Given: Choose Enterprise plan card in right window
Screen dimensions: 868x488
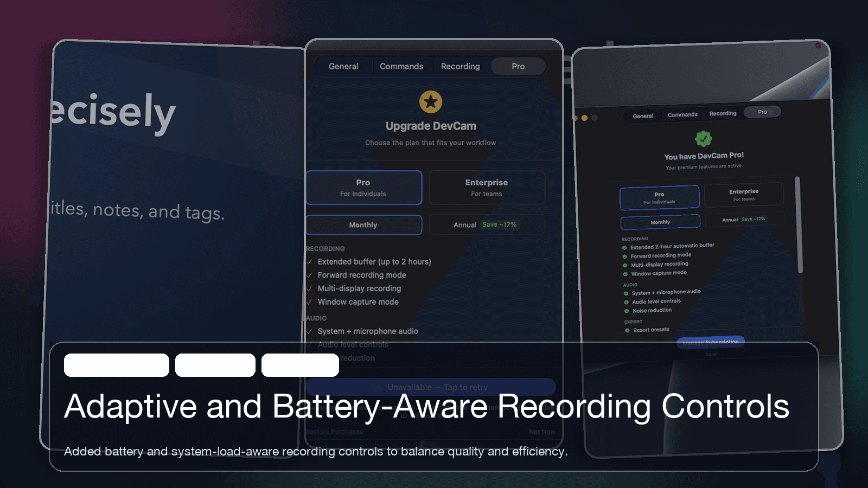Looking at the screenshot, I should (744, 194).
